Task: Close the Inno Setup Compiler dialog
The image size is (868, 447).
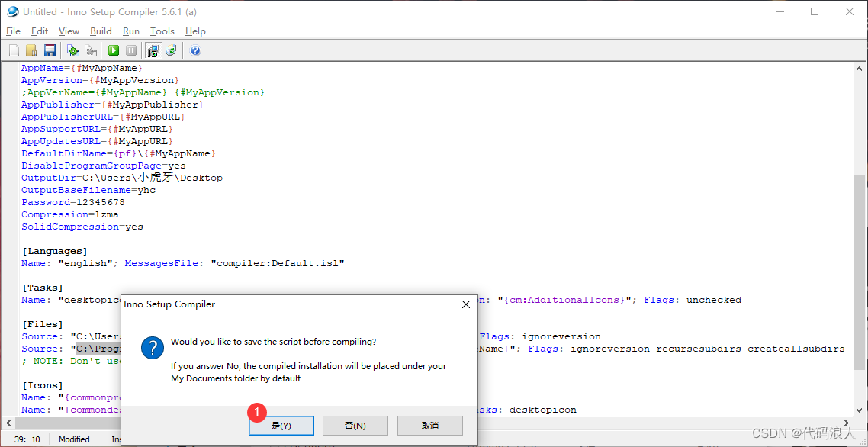Action: point(465,304)
